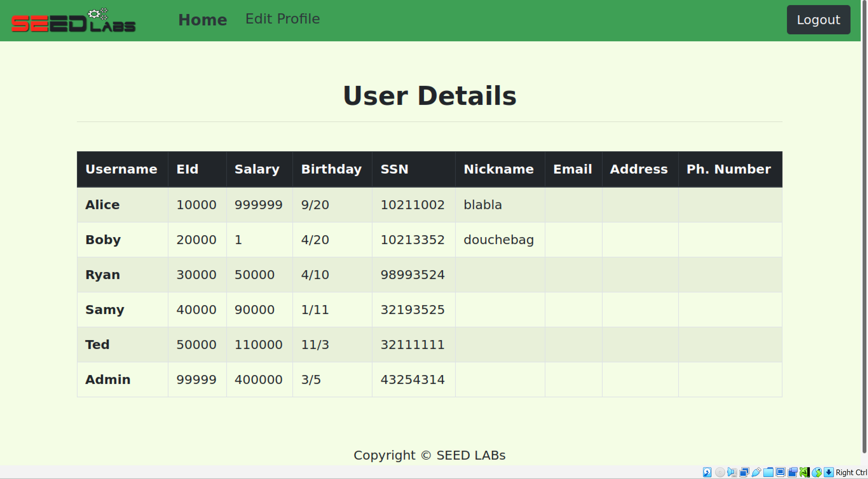The width and height of the screenshot is (868, 479).
Task: Click the Username column header
Action: click(x=121, y=169)
